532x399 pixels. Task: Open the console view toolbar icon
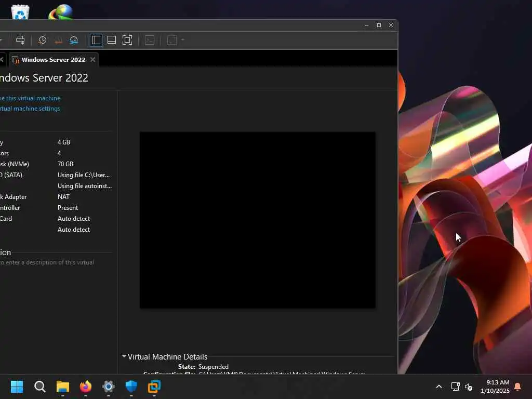click(150, 40)
